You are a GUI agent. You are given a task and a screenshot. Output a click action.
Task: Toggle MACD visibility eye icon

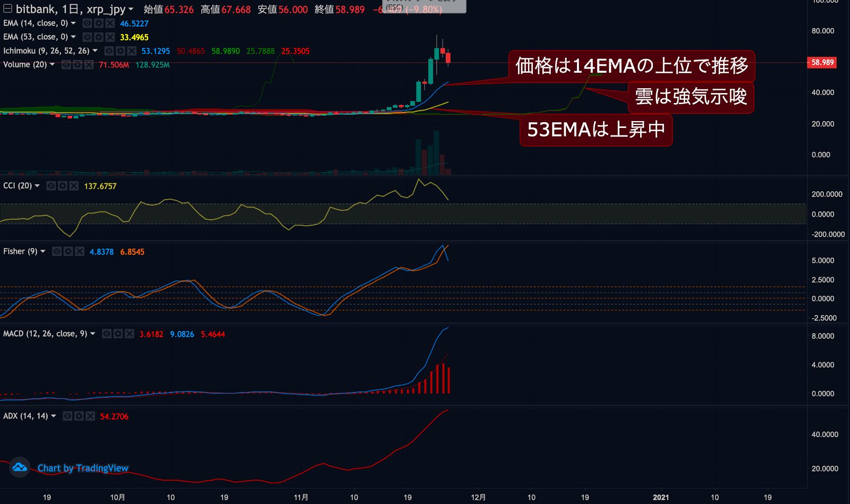[x=107, y=334]
